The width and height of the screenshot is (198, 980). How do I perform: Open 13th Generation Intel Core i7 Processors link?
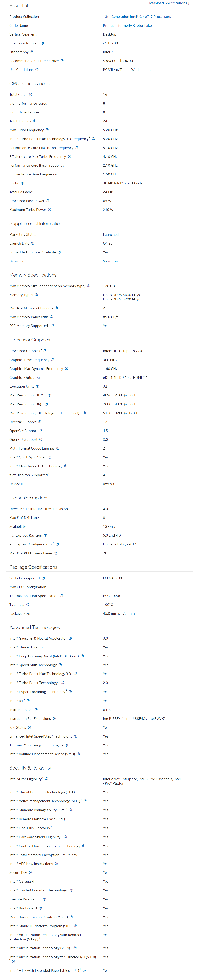pos(137,17)
